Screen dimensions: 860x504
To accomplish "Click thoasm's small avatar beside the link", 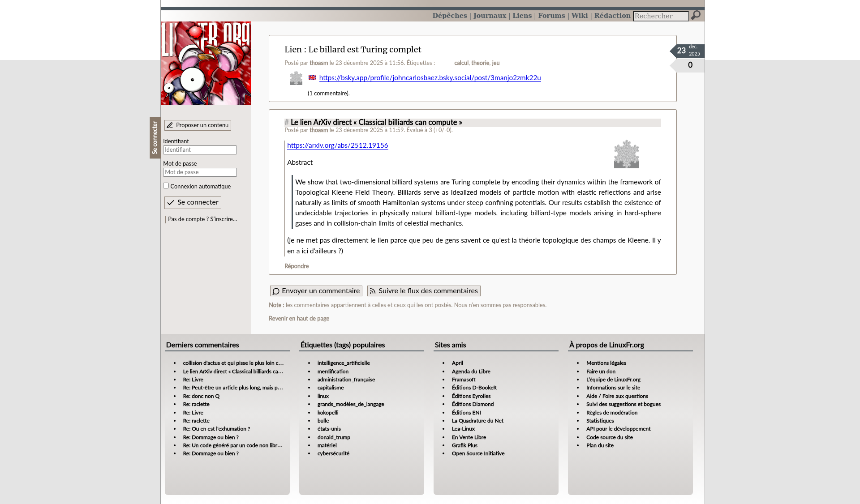I will (x=296, y=78).
